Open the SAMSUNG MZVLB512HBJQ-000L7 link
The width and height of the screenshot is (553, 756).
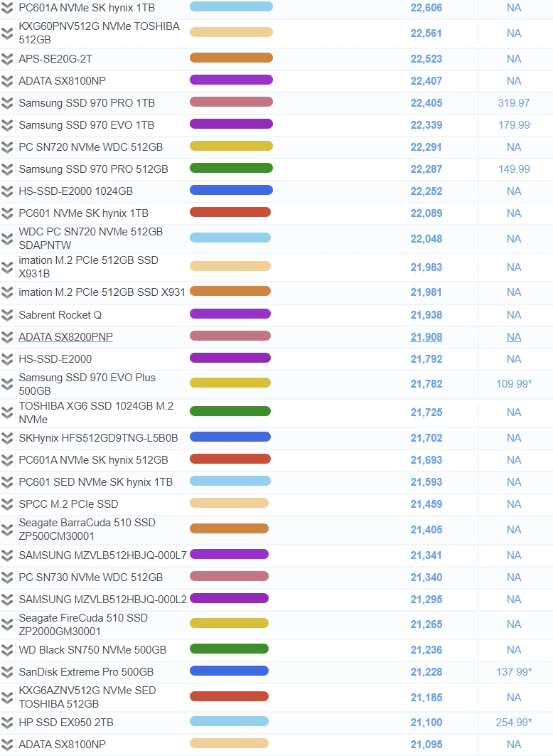click(x=102, y=555)
